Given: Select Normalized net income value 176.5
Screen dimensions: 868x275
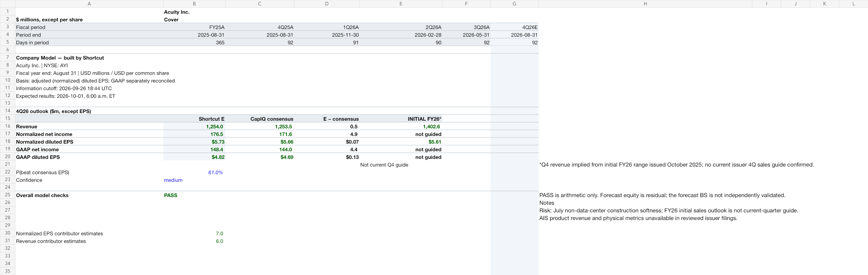Looking at the screenshot, I should point(194,134).
